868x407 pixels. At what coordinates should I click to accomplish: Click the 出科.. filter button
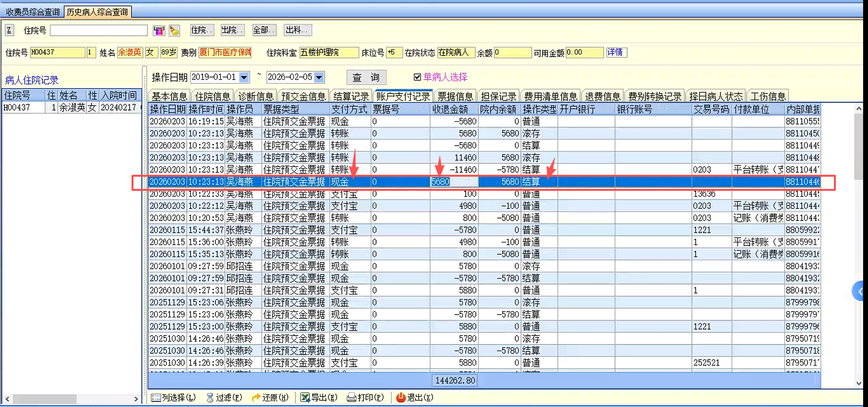coord(297,30)
